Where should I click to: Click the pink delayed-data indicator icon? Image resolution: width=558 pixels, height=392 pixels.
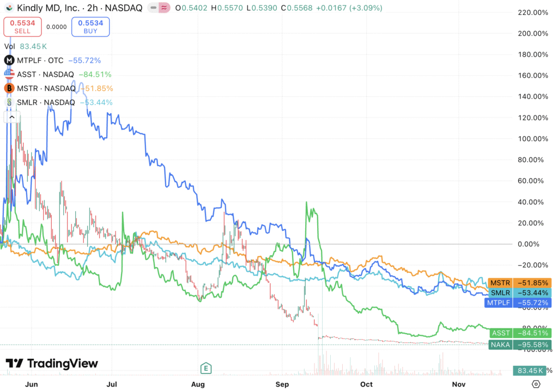pyautogui.click(x=177, y=8)
